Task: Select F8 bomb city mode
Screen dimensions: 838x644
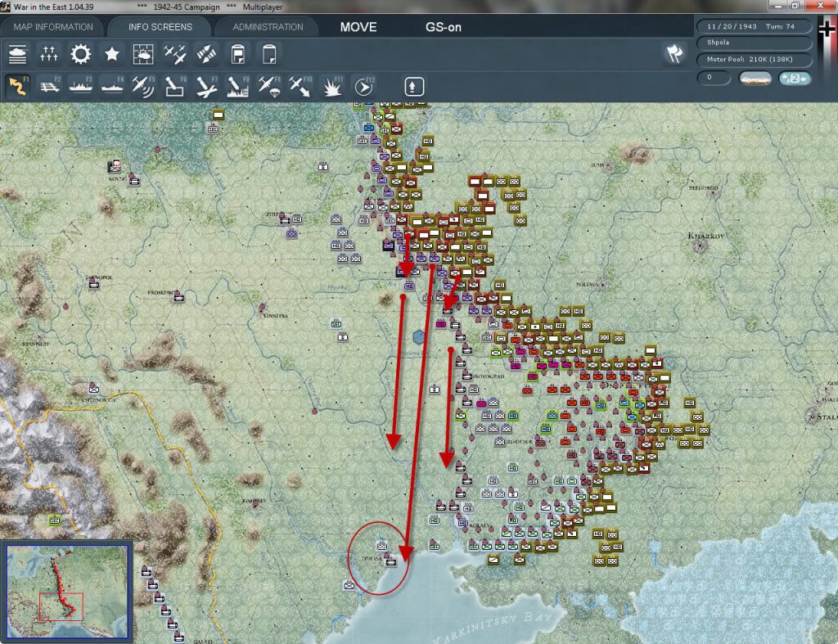Action: coord(238,86)
